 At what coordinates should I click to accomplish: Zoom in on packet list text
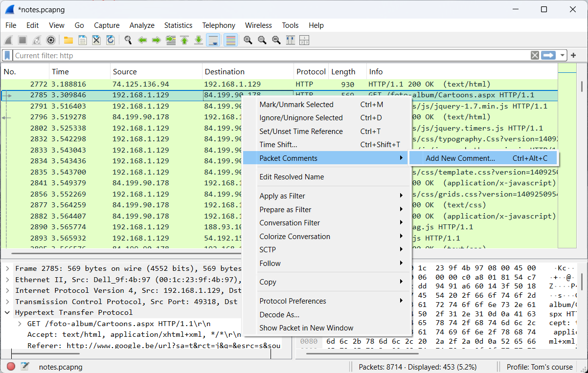coord(248,40)
